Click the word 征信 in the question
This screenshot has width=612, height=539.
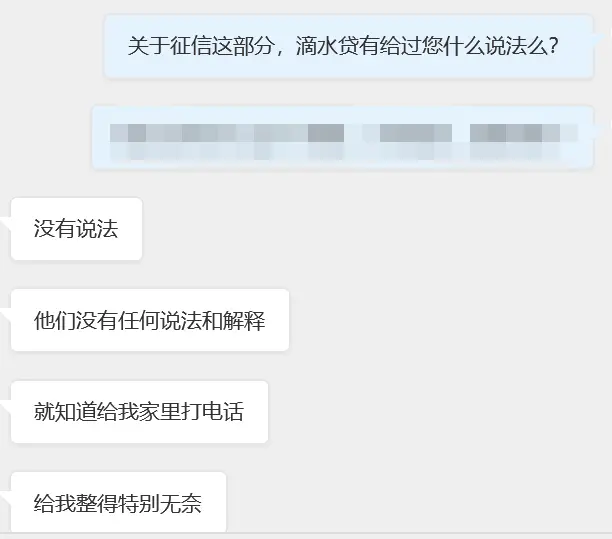[190, 46]
